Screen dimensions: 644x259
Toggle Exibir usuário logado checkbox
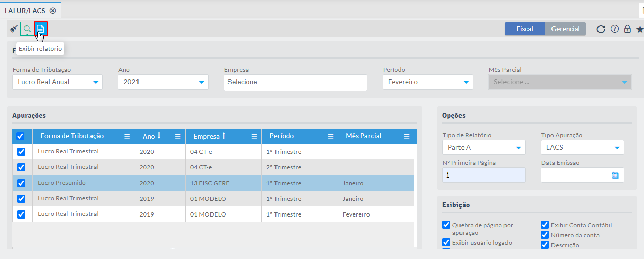[446, 242]
